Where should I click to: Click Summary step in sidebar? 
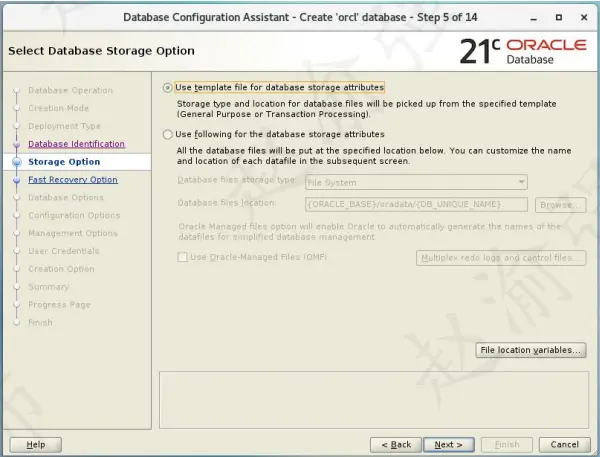click(49, 287)
